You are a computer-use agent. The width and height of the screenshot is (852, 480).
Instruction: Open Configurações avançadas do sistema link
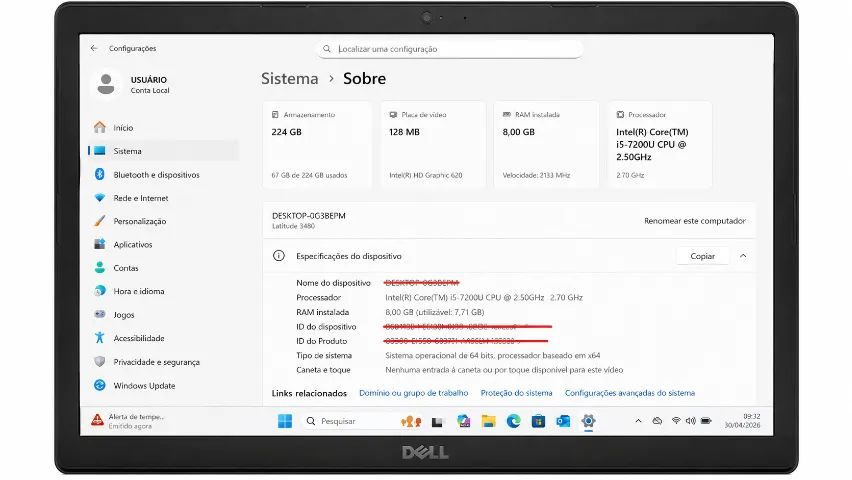(630, 393)
